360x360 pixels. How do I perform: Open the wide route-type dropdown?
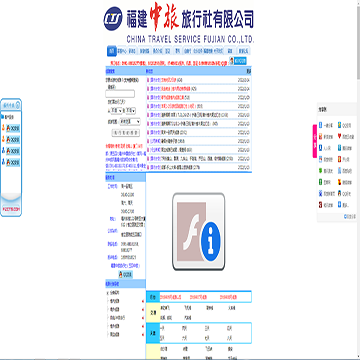tap(130, 122)
